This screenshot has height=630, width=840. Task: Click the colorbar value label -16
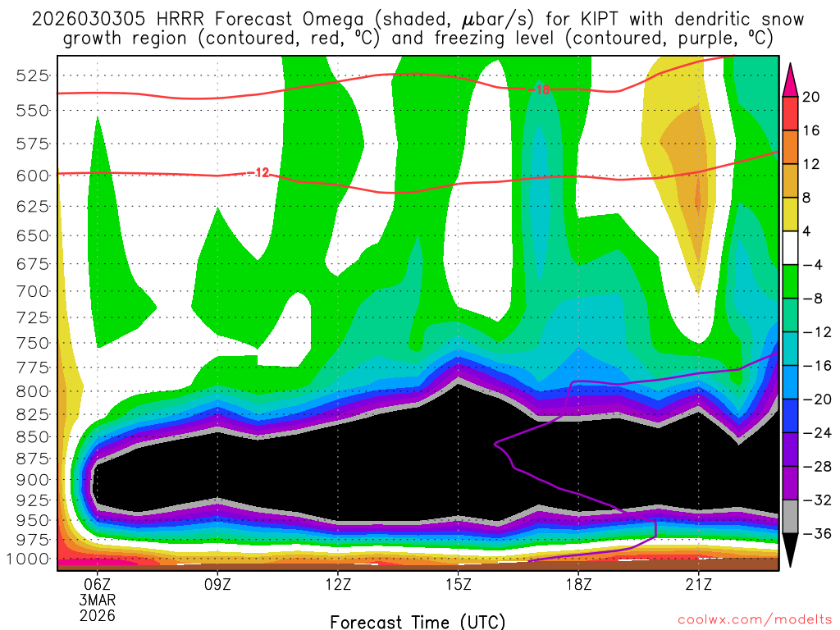816,367
